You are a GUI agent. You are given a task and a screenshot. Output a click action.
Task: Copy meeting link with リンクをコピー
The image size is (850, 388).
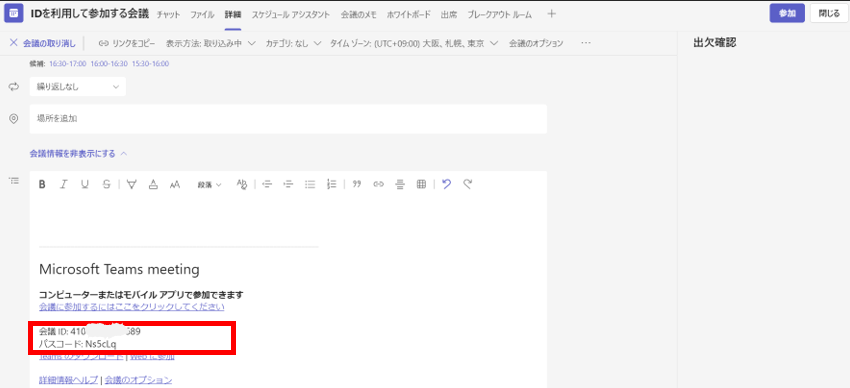tap(127, 43)
